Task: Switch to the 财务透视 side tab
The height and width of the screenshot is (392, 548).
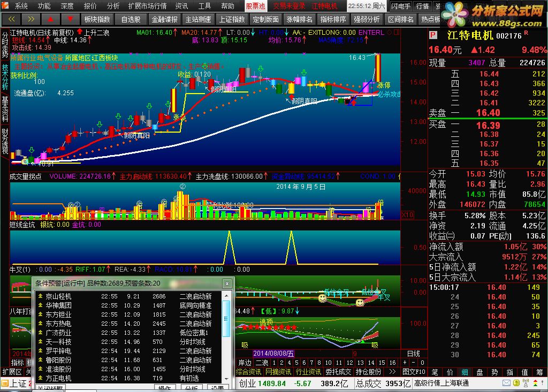Action: point(5,141)
